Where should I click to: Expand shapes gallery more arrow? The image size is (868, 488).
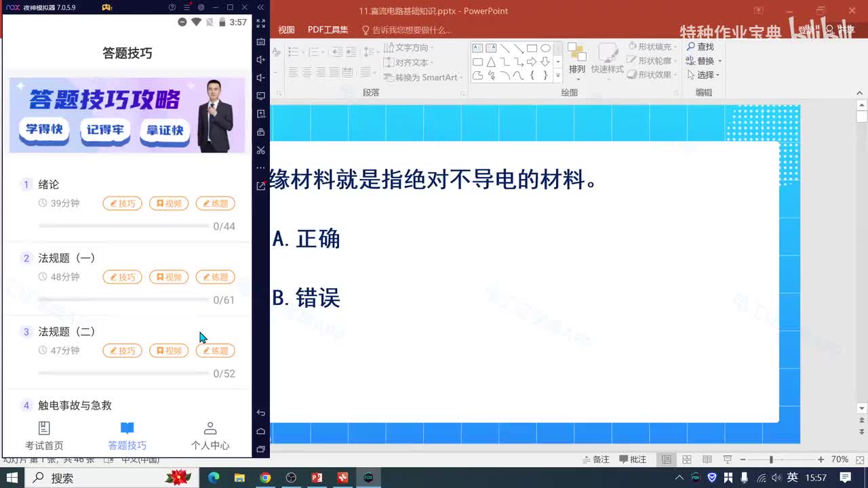(x=558, y=75)
